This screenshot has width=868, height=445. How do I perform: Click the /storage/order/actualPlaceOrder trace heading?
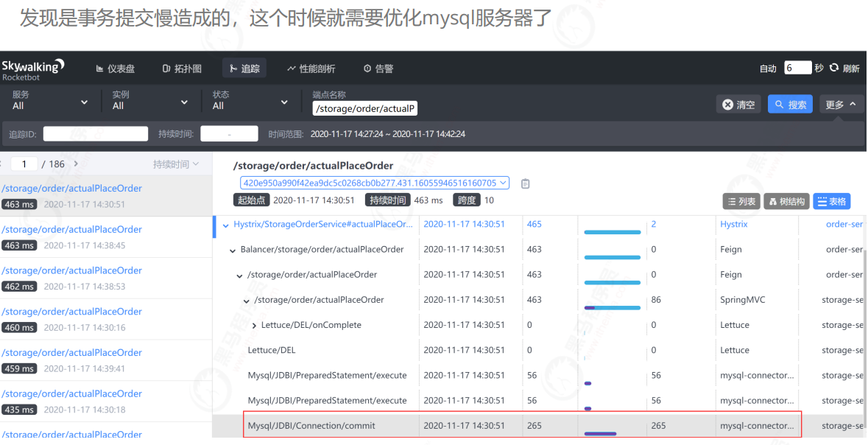pyautogui.click(x=314, y=165)
